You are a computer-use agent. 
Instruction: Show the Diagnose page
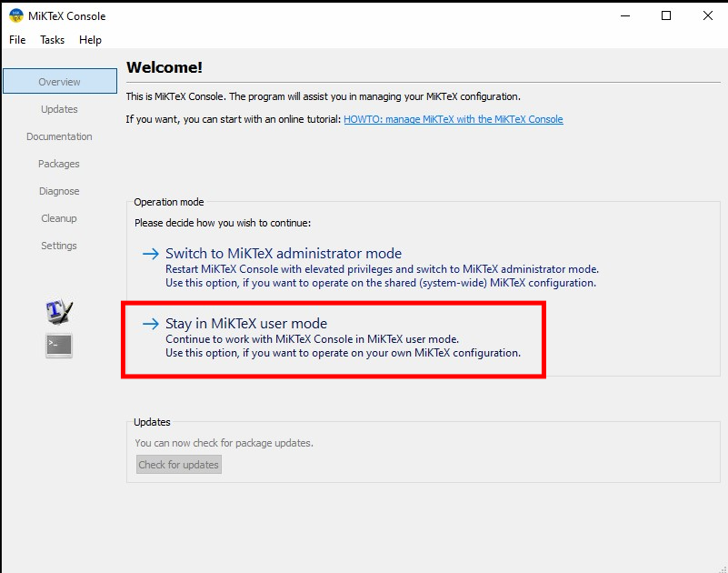click(x=60, y=191)
